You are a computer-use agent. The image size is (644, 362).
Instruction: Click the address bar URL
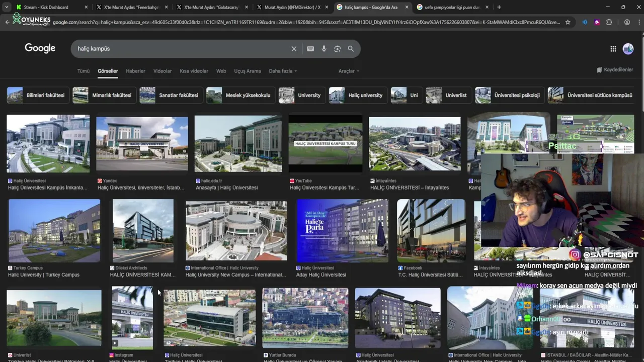click(306, 22)
